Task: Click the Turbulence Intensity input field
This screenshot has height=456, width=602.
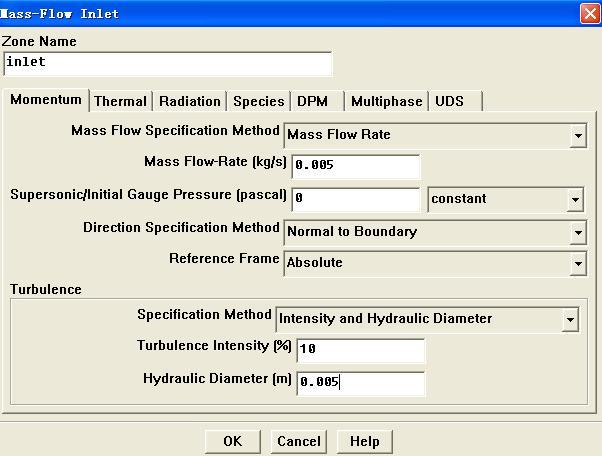Action: 360,351
